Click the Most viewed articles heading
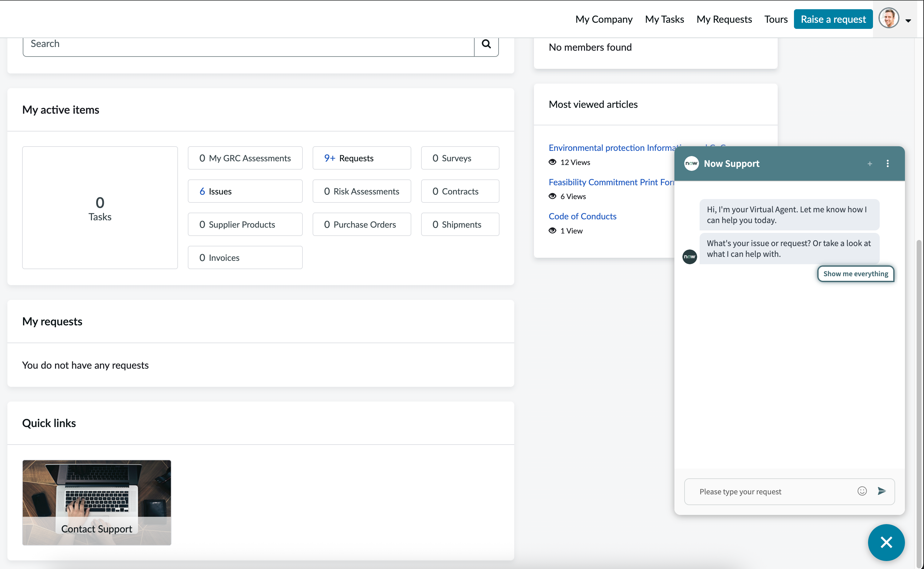Image resolution: width=924 pixels, height=569 pixels. click(x=593, y=104)
